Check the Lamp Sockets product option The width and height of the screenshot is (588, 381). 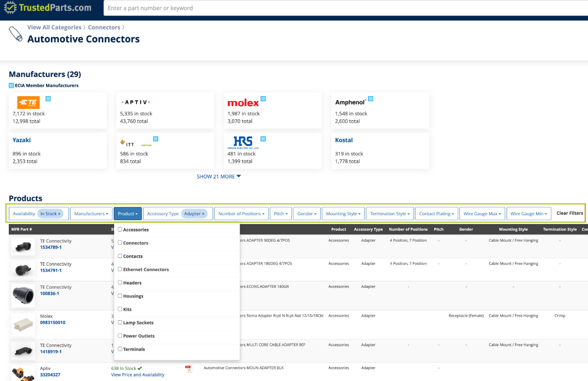(120, 322)
